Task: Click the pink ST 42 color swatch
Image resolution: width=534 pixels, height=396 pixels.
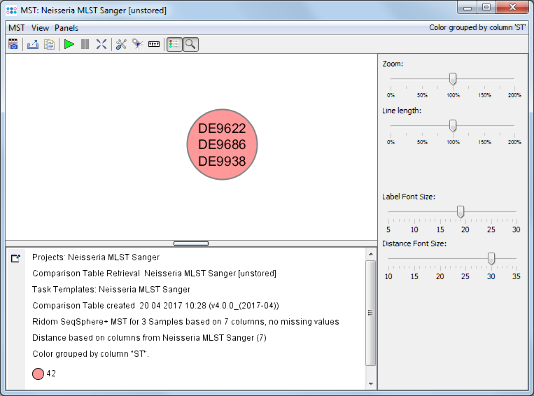Action: 38,374
